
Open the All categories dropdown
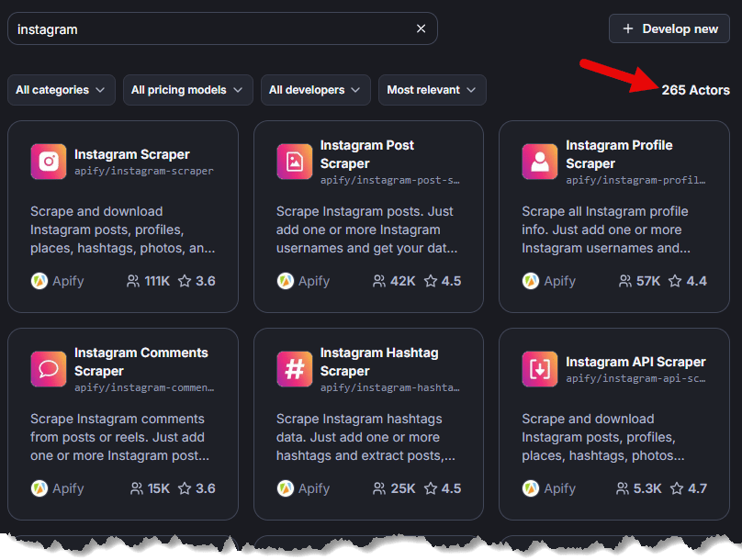[x=62, y=90]
